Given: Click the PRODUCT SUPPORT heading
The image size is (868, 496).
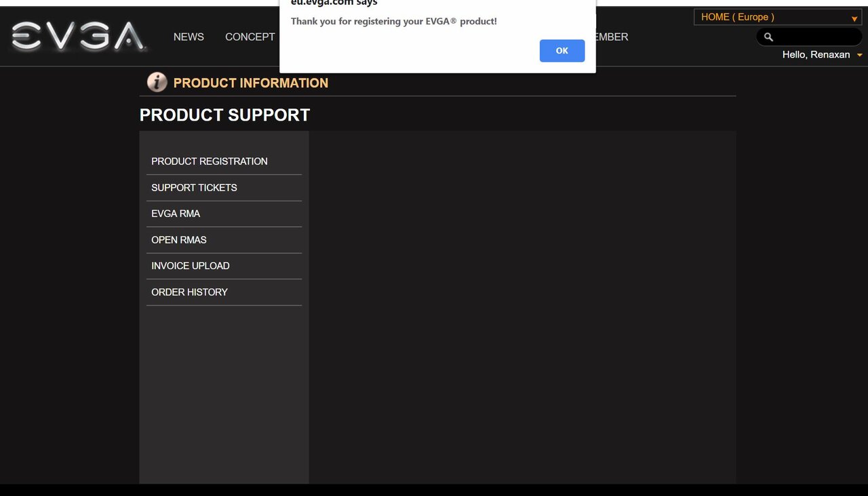Looking at the screenshot, I should tap(224, 115).
